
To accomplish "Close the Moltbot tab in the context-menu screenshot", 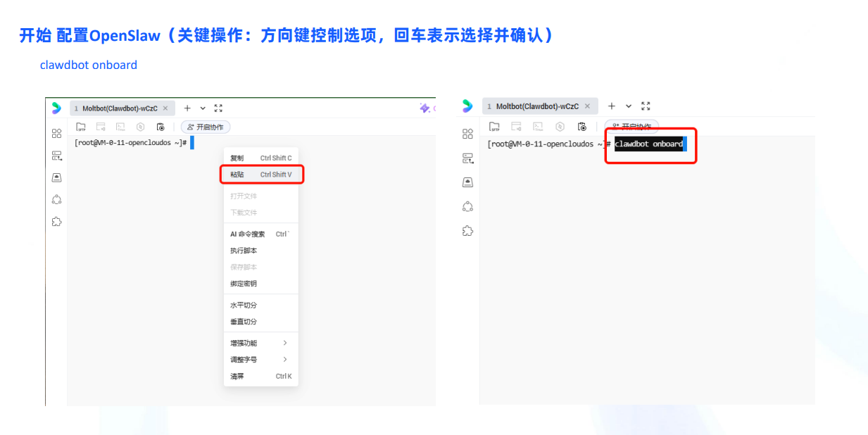I will 165,108.
